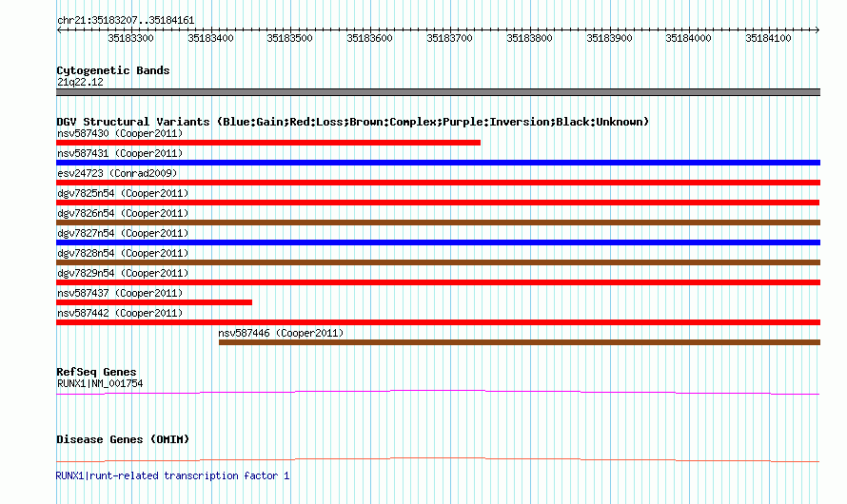Image resolution: width=847 pixels, height=504 pixels.
Task: Click ruler position 35183600
Action: 370,38
